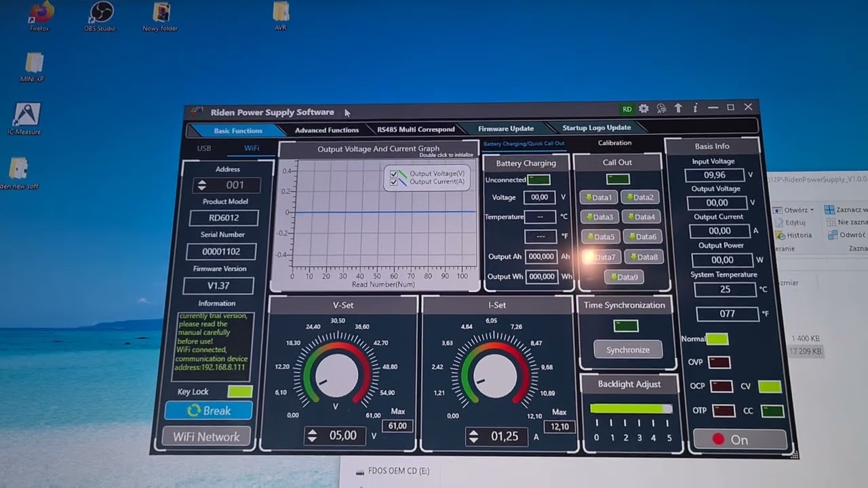Click the Time Synchronization indicator
Screen dimensions: 868x488
[625, 326]
